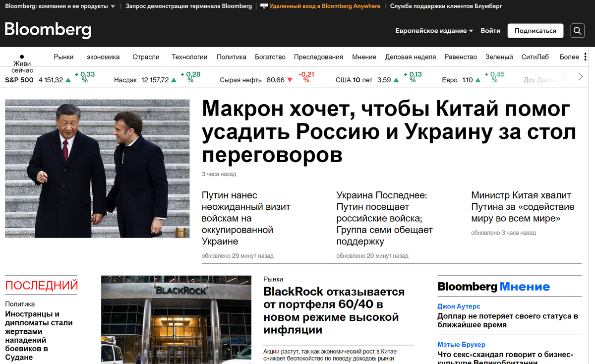Select the Рынки nav item
595x364 pixels.
point(63,57)
